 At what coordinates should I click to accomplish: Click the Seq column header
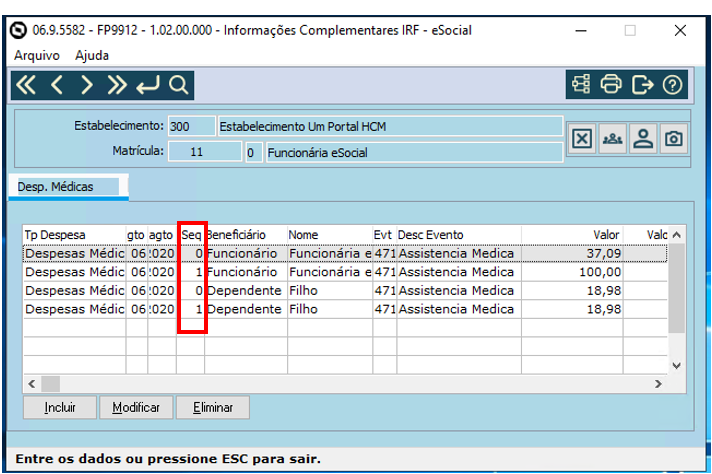pos(191,235)
